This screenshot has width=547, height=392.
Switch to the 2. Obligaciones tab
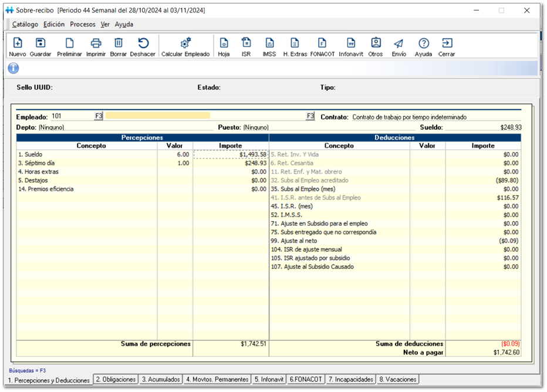pos(116,380)
